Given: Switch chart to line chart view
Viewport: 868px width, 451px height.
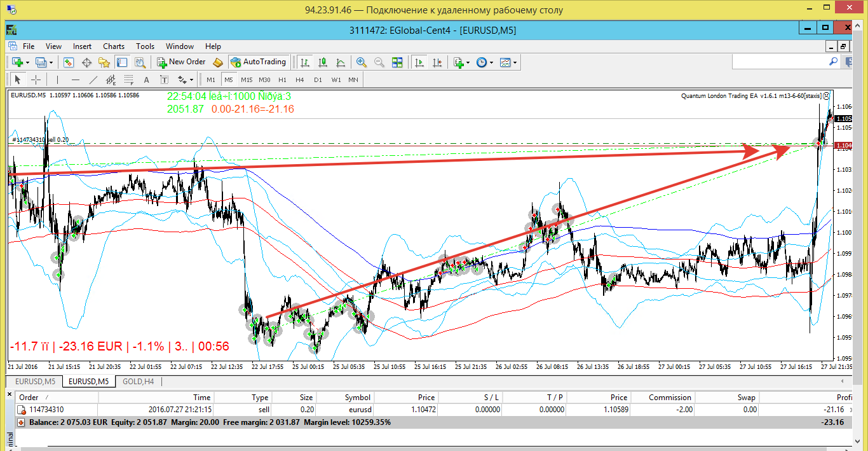Looking at the screenshot, I should [341, 62].
